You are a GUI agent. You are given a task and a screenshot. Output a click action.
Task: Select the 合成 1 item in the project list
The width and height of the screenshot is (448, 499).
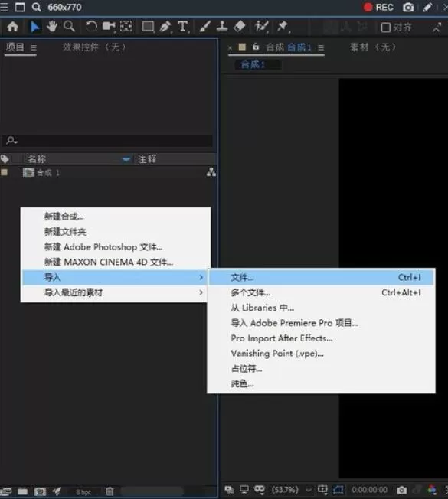click(47, 173)
